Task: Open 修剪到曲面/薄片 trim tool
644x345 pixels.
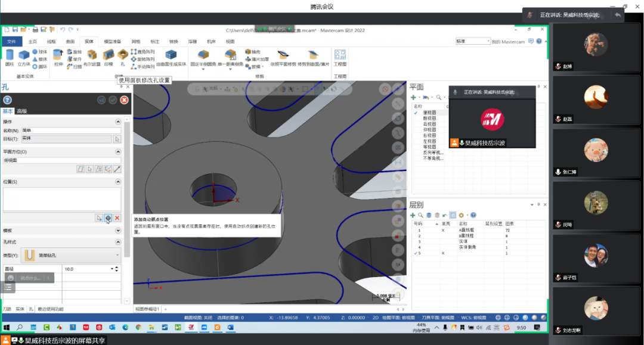Action: (314, 58)
